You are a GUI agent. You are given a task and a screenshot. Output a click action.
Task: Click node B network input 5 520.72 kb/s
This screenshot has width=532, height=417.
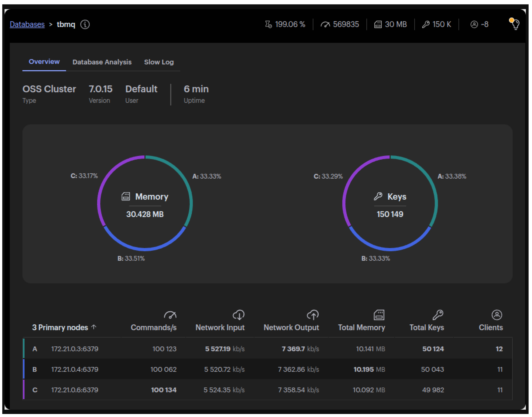coord(224,369)
